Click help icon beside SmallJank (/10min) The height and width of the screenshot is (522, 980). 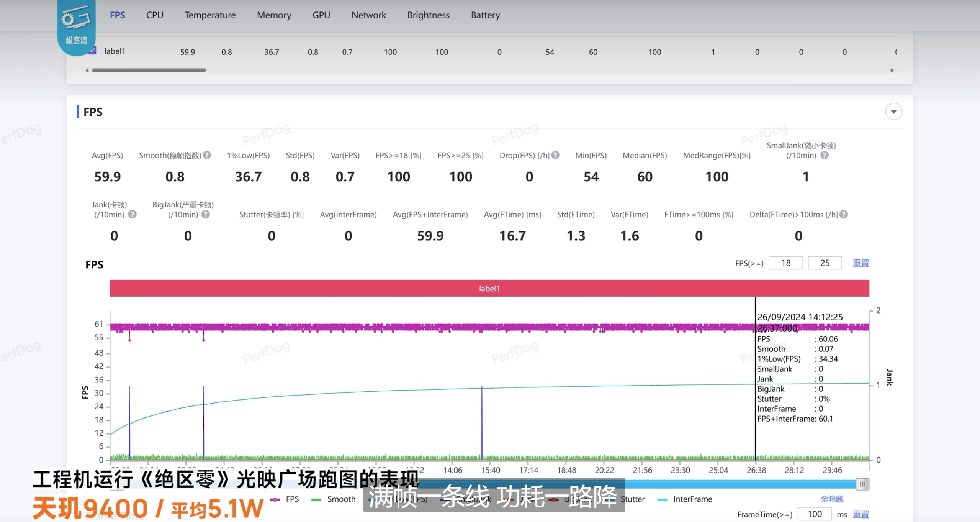tap(825, 155)
